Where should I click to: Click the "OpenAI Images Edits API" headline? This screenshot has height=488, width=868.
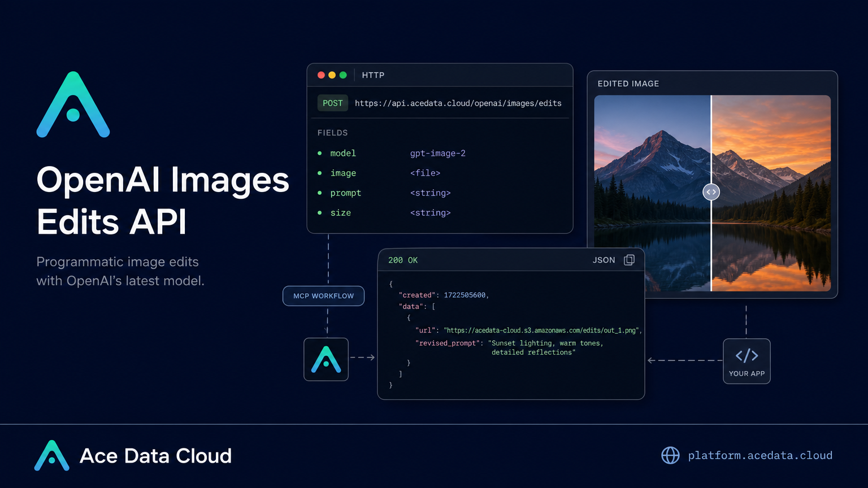163,201
